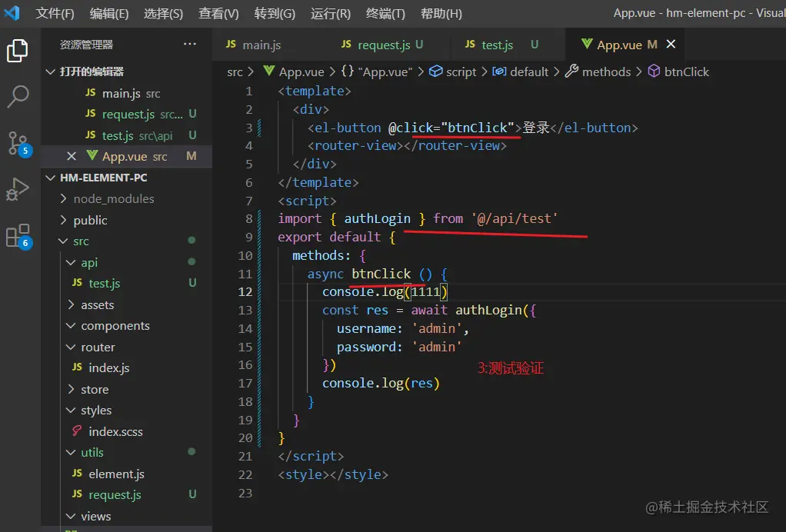Viewport: 786px width, 532px height.
Task: Click default breadcrumb segment
Action: coord(529,71)
